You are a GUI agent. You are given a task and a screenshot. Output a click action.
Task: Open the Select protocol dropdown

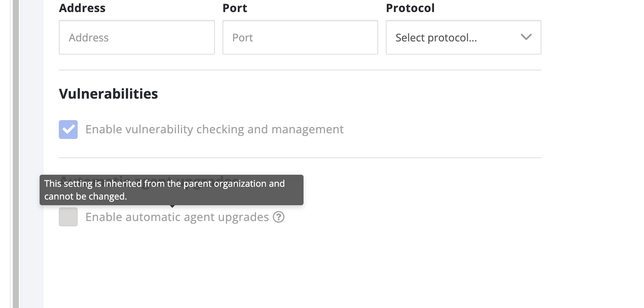pyautogui.click(x=463, y=37)
